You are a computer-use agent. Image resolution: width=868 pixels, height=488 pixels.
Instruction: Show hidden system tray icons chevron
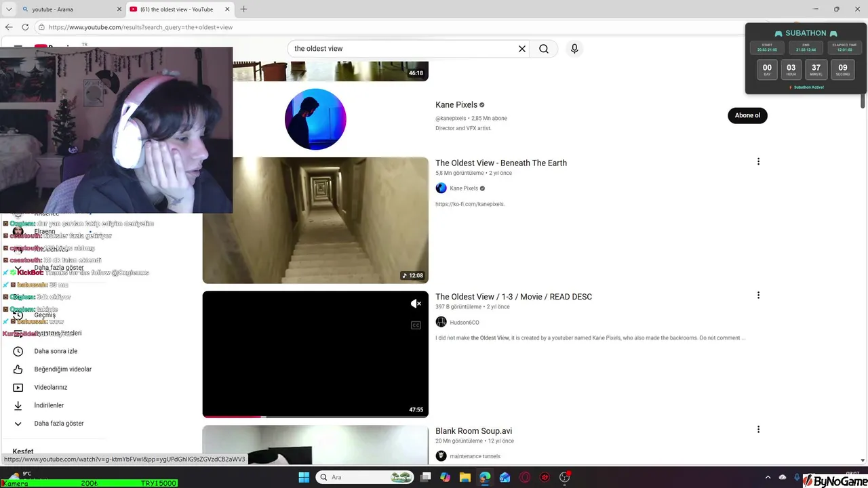pos(768,477)
